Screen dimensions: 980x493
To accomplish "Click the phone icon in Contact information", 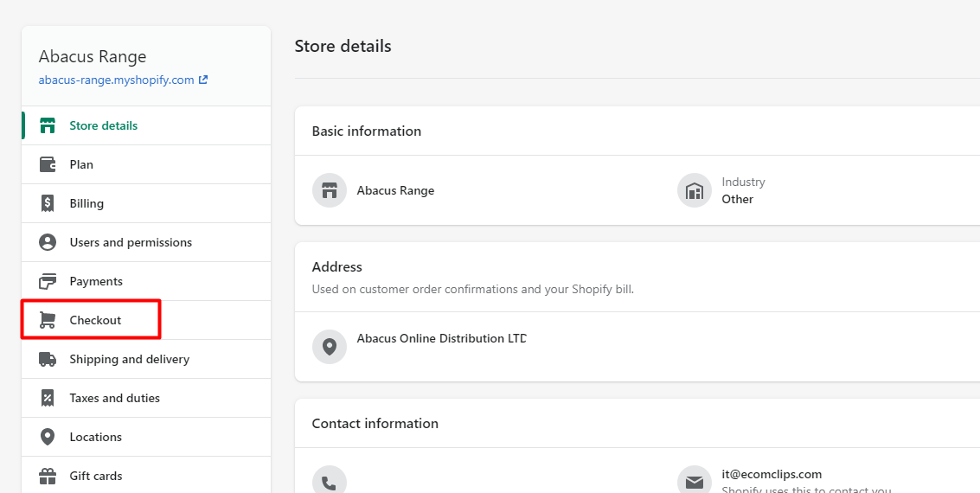I will [330, 481].
